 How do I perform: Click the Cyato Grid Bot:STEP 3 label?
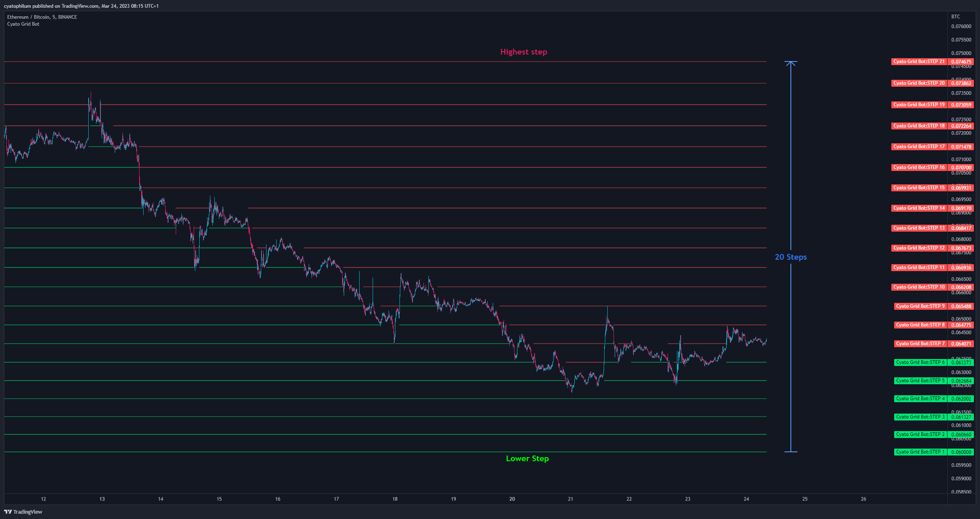(921, 417)
